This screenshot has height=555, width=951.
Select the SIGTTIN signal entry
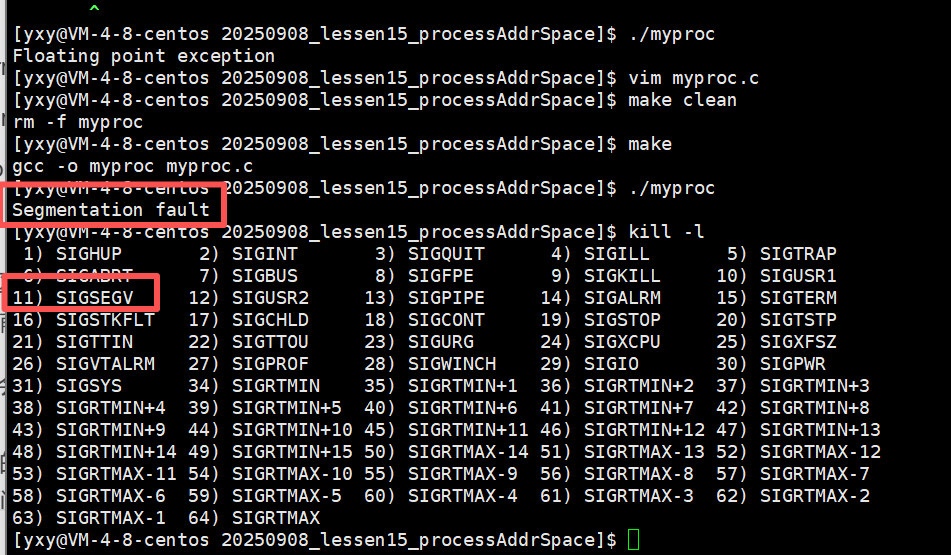tap(72, 341)
